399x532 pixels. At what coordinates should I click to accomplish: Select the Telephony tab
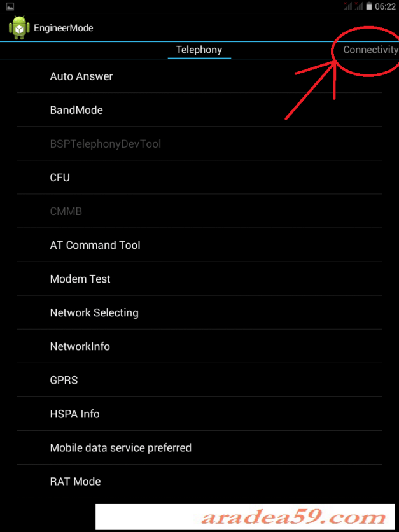click(199, 49)
